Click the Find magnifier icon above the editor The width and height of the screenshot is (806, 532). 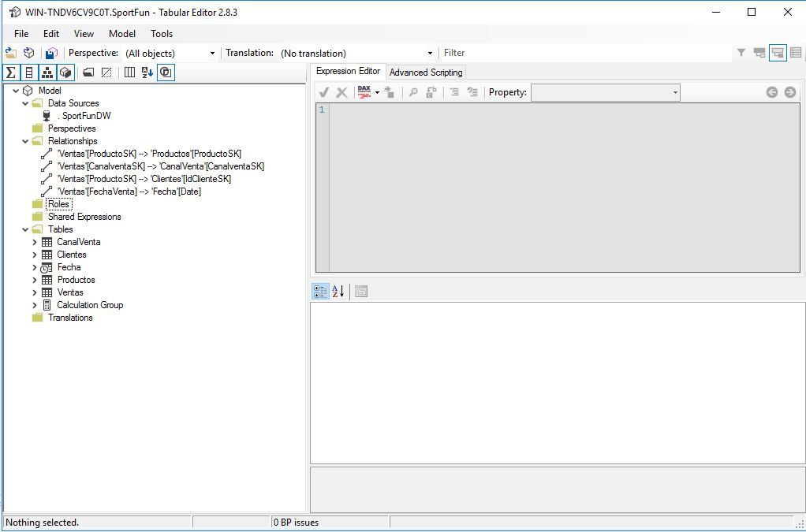pos(413,91)
